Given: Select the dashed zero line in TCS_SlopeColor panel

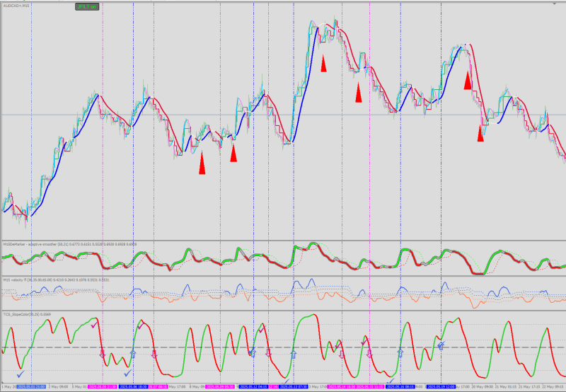Looking at the screenshot, I should 283,347.
